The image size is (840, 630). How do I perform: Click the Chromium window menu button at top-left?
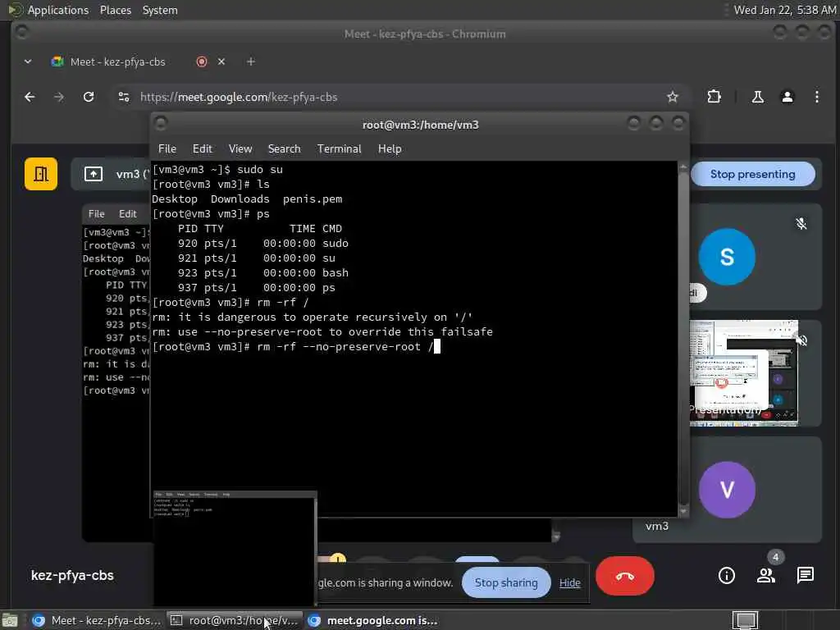[x=22, y=33]
